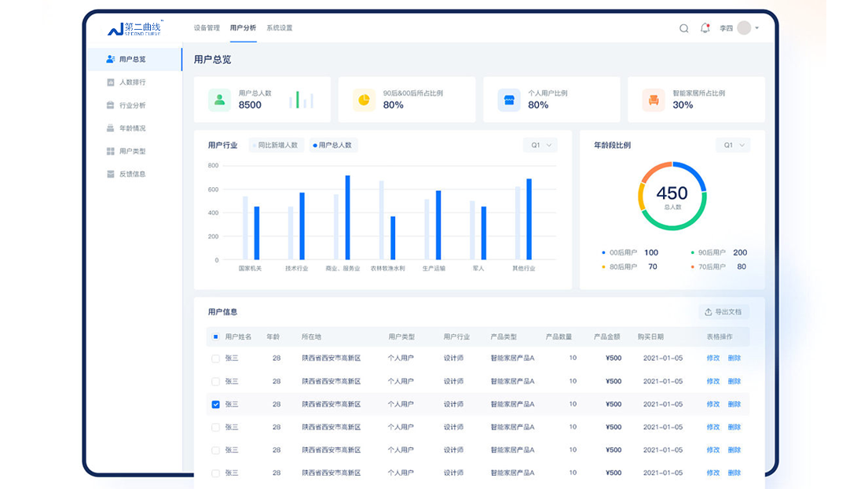Screen dimensions: 868x489
Task: Open the Q1 dropdown in 年龄段比例 panel
Action: coord(732,145)
